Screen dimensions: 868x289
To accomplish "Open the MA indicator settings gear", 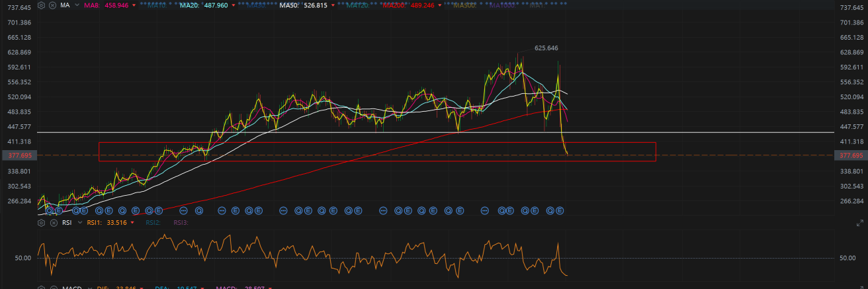I will pyautogui.click(x=41, y=5).
